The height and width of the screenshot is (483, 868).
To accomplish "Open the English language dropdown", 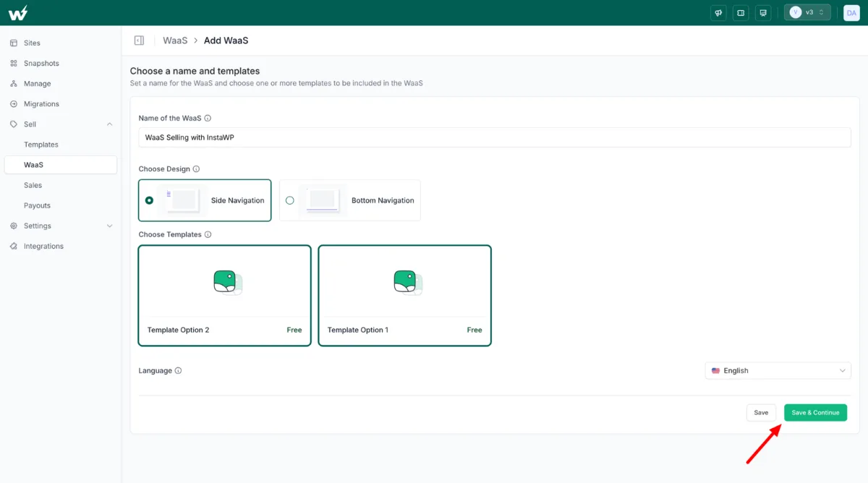I will click(778, 371).
